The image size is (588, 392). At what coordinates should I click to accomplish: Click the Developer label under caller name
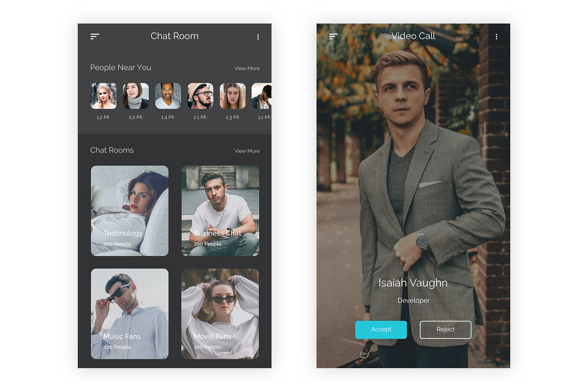point(414,300)
